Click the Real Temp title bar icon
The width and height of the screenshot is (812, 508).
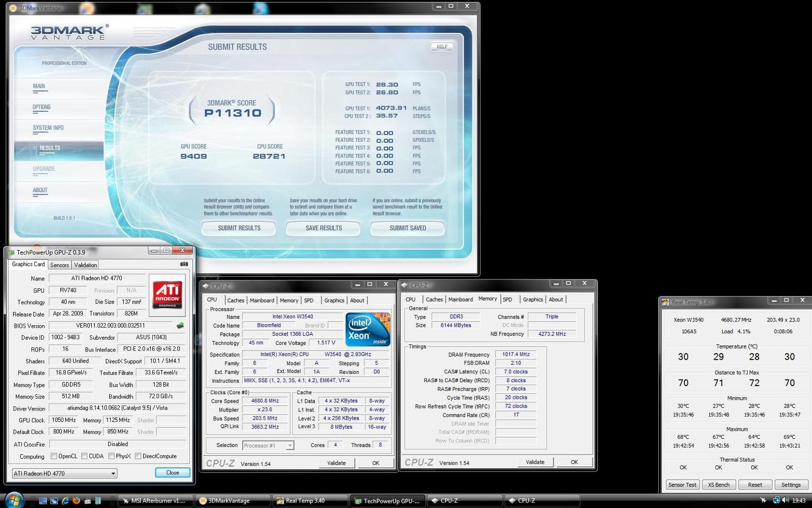[x=665, y=302]
